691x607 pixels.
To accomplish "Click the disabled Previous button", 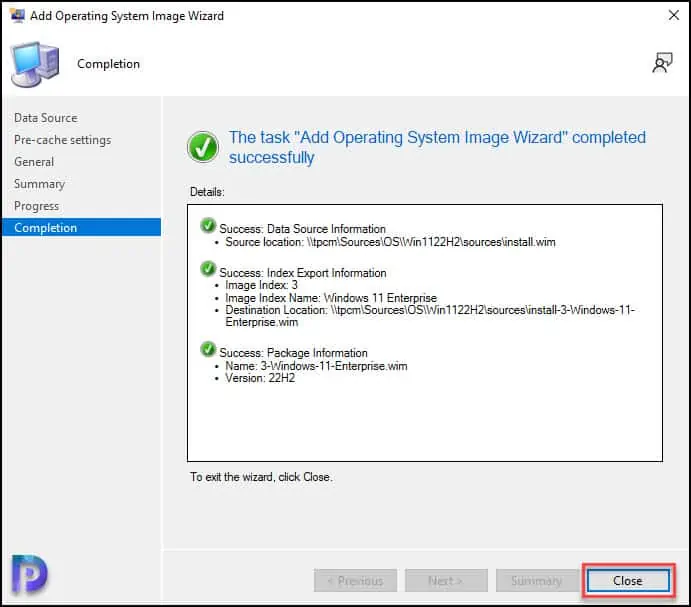I will [356, 581].
